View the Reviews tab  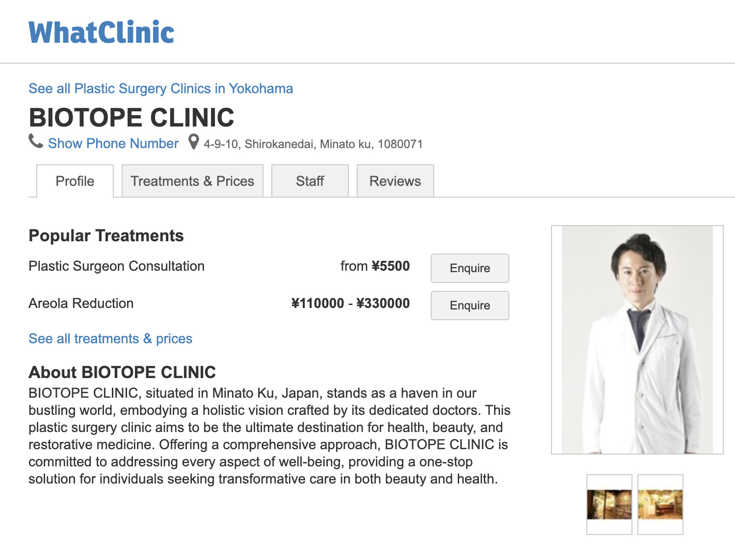click(x=395, y=181)
